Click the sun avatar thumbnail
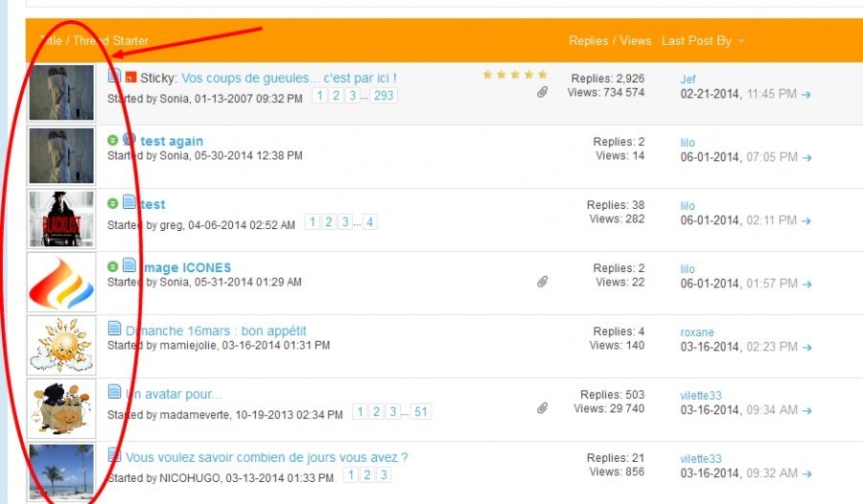Screen dimensions: 863x504 [x=61, y=345]
